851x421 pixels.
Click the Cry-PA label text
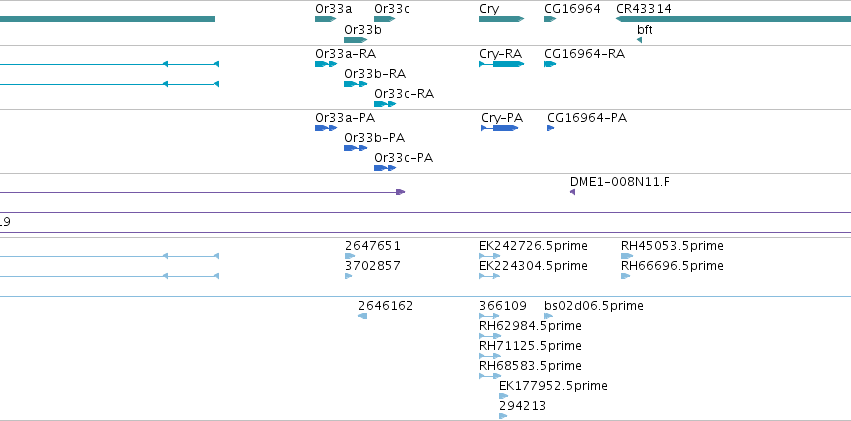pos(502,118)
